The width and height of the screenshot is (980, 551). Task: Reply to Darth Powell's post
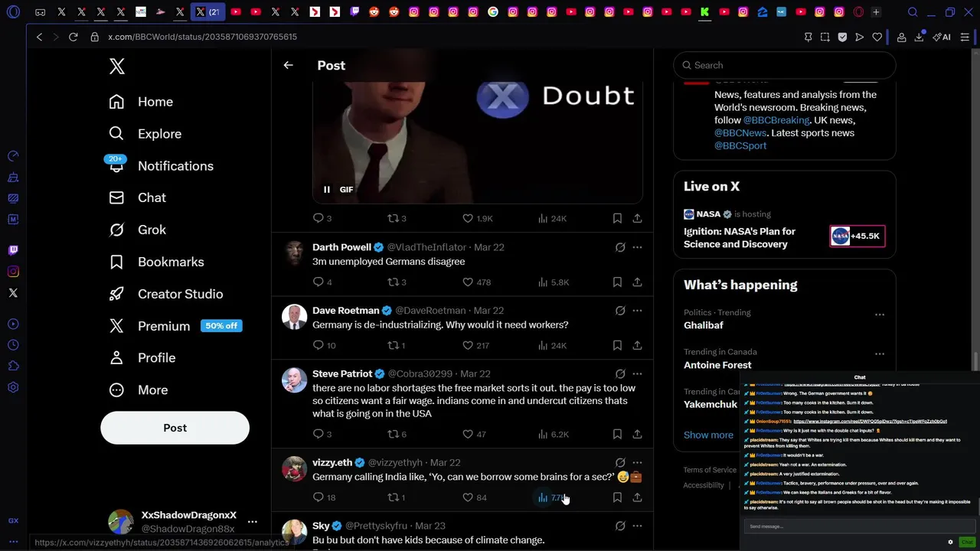322,282
